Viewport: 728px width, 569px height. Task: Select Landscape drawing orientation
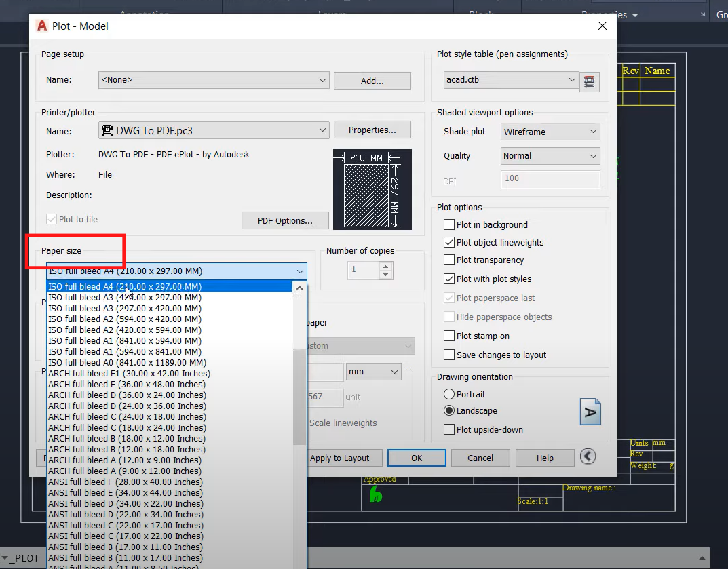point(449,411)
